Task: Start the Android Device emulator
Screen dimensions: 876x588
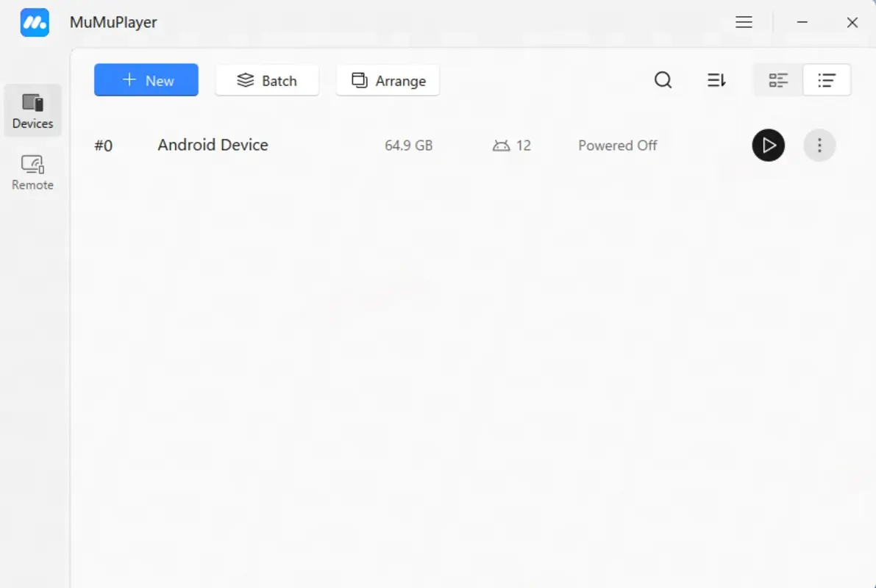Action: [x=769, y=145]
